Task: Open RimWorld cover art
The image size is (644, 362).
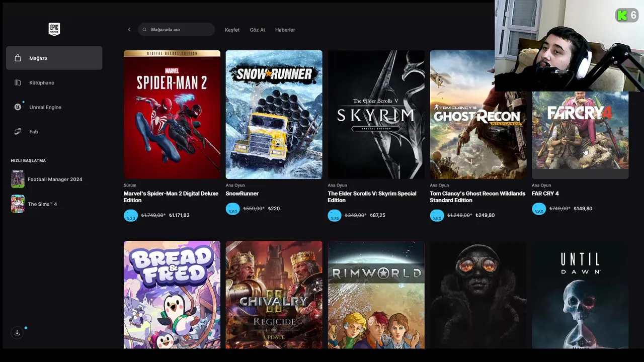Action: click(376, 295)
